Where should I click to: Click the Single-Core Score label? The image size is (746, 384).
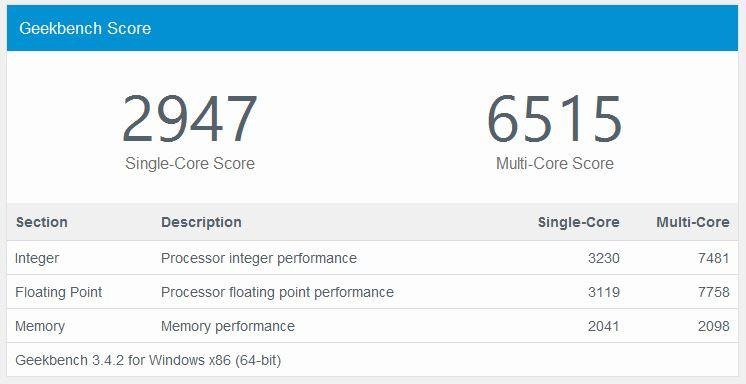tap(190, 164)
